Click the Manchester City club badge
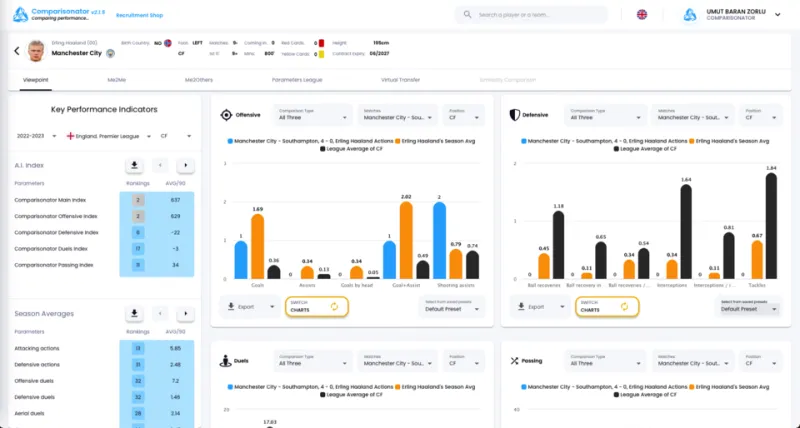Screen dimensions: 800x428 click(x=110, y=53)
